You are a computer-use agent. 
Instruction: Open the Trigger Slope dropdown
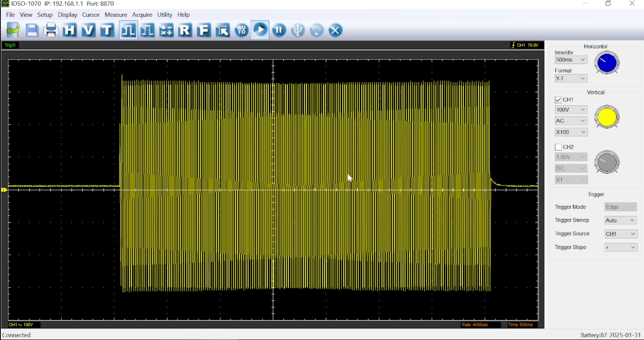tap(620, 247)
